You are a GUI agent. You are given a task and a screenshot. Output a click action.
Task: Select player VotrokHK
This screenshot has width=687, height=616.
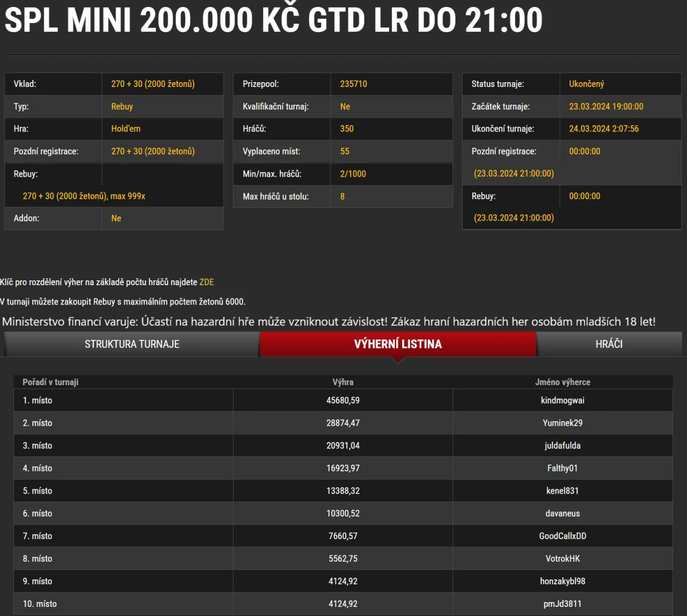coord(562,559)
